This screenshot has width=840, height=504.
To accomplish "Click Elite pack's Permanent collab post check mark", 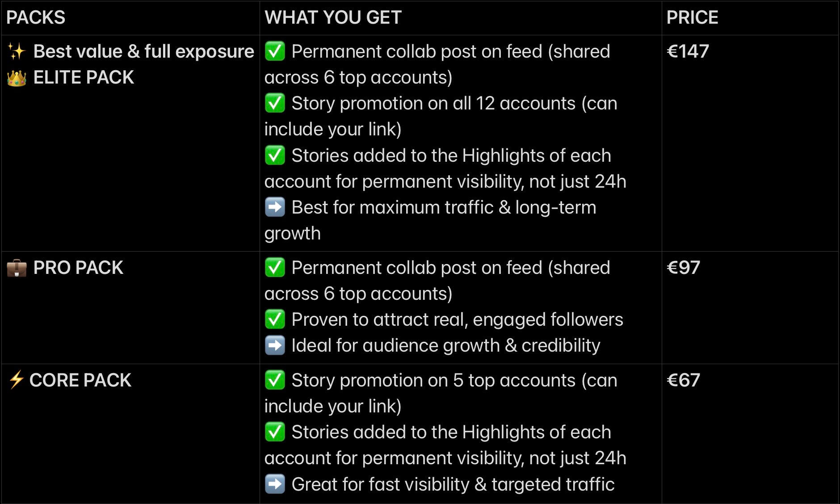I will tap(275, 51).
